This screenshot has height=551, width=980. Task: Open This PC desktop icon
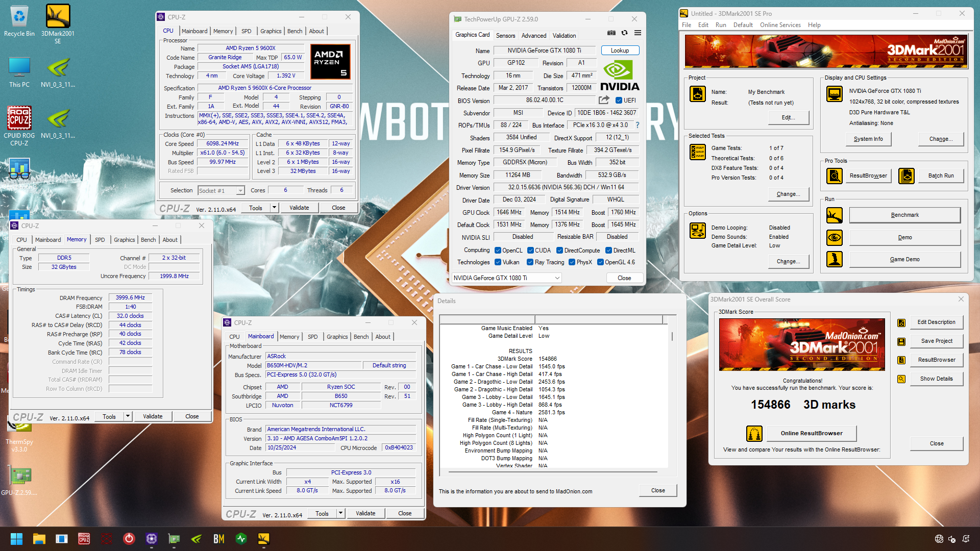(19, 72)
